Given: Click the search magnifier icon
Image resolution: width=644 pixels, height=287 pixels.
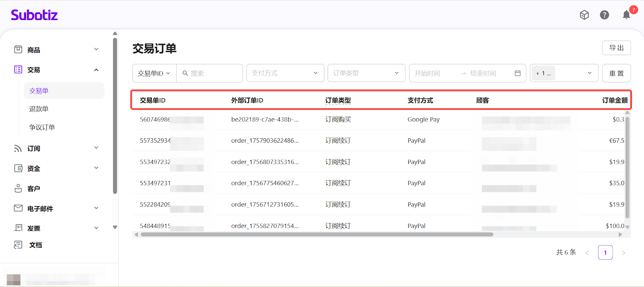Looking at the screenshot, I should pyautogui.click(x=185, y=73).
